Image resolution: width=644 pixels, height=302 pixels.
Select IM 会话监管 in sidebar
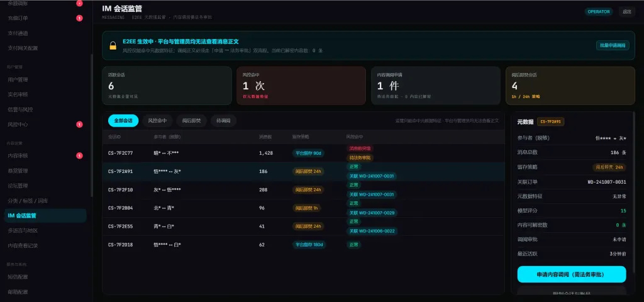coord(45,216)
